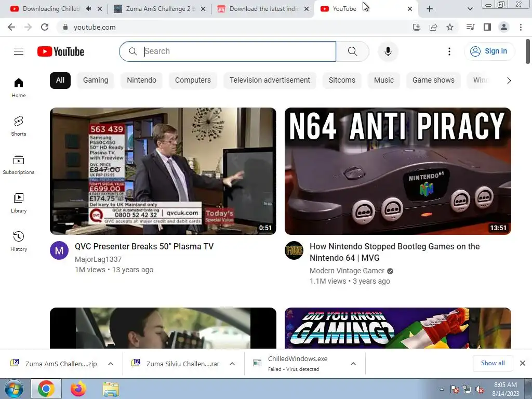Go back using the browser back arrow

11,27
